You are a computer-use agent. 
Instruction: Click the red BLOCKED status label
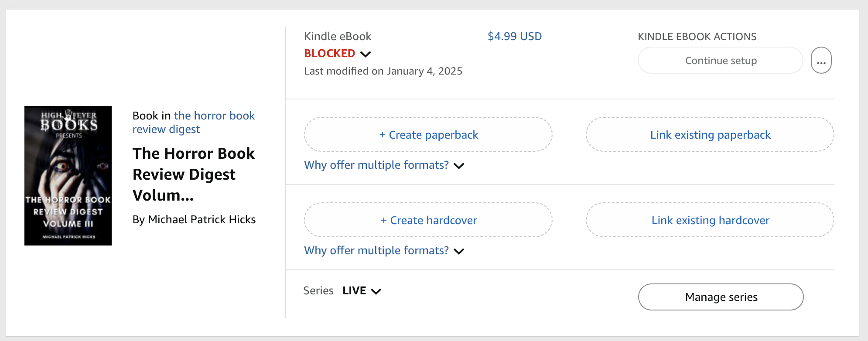pos(329,54)
